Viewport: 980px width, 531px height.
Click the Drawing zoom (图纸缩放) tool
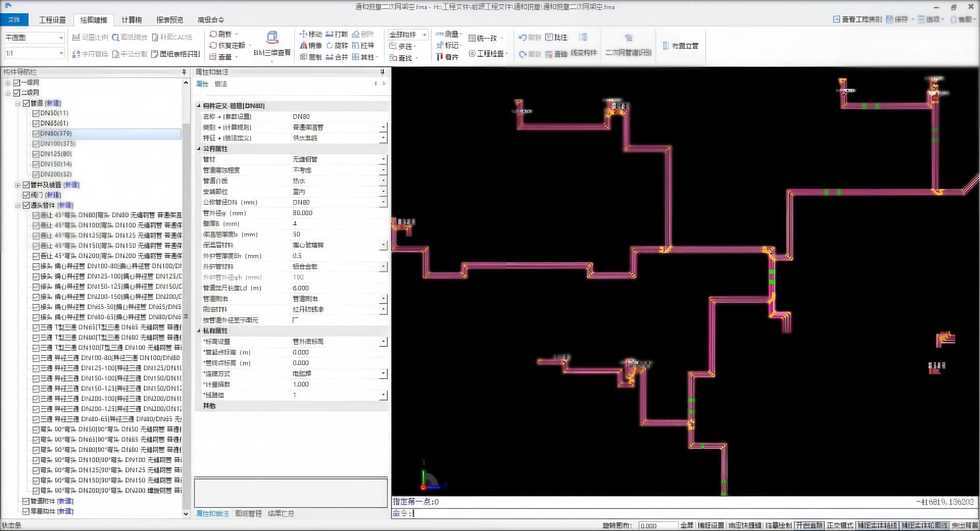pos(130,37)
